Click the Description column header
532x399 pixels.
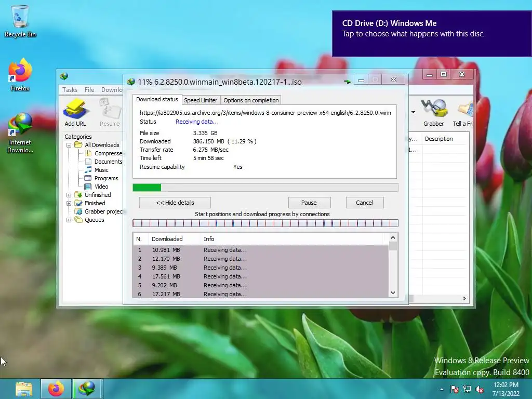coord(445,139)
